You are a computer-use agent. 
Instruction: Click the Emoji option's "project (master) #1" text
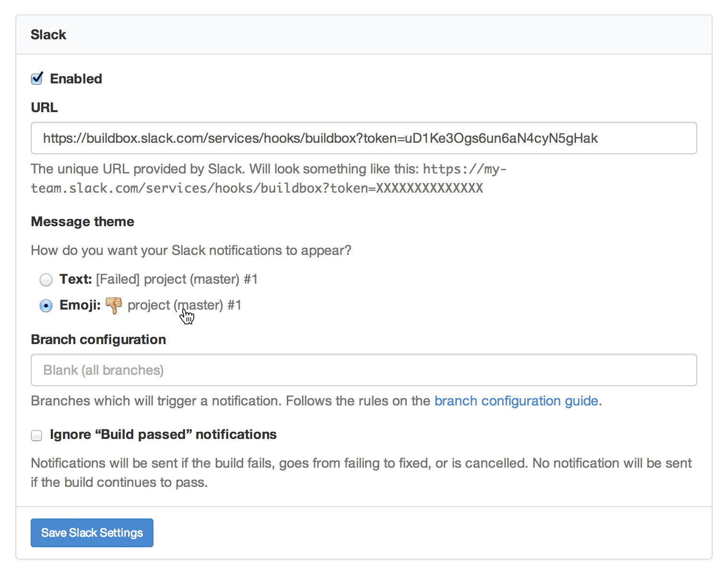(x=185, y=305)
